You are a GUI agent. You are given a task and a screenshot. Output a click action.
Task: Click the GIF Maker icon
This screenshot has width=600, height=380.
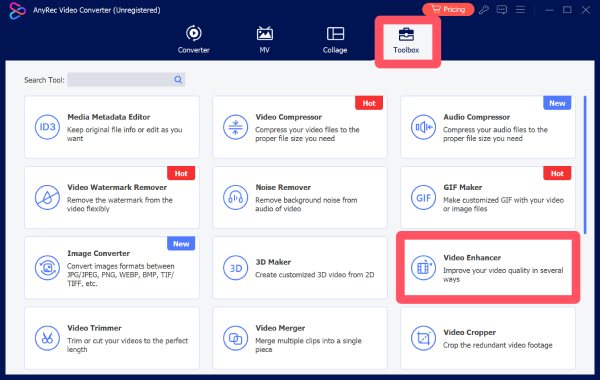pyautogui.click(x=423, y=197)
